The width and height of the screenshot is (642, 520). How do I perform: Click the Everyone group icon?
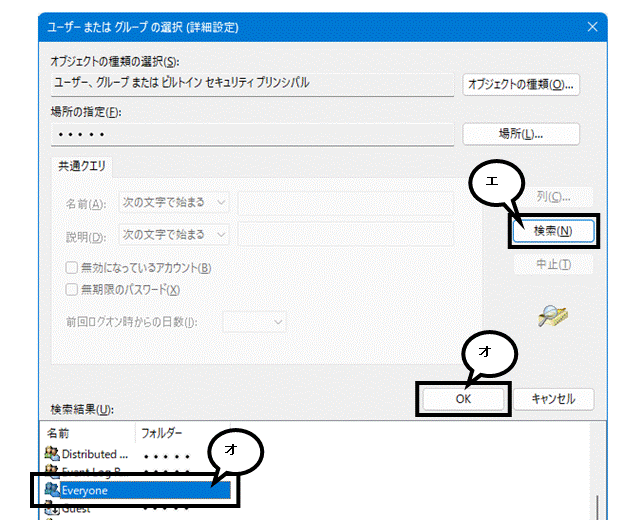point(52,490)
